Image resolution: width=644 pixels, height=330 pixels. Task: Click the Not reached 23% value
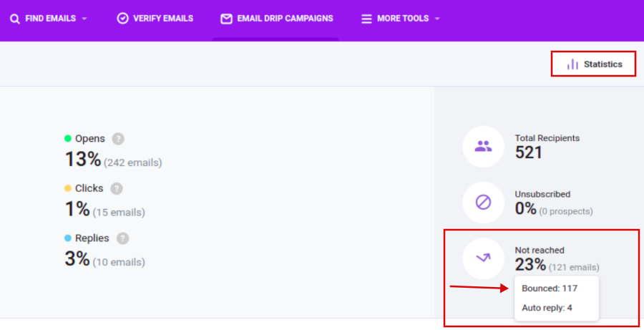point(531,265)
